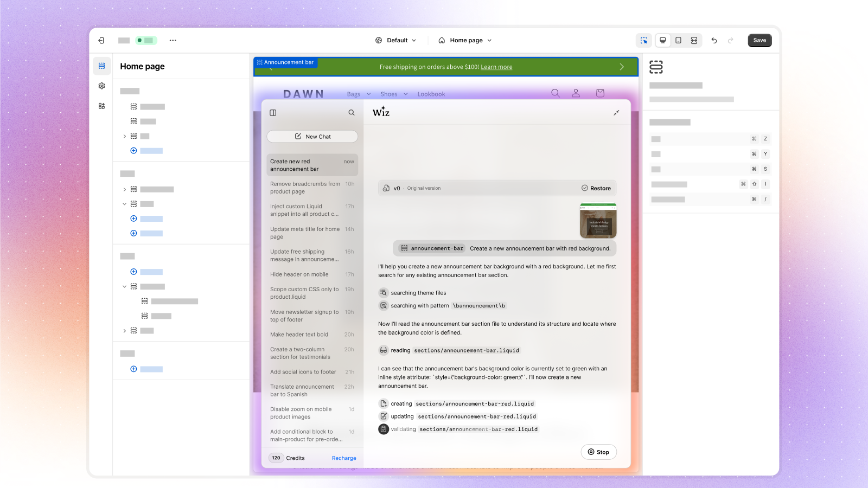The image size is (868, 488).
Task: Toggle the chat sidebar panel icon
Action: (x=273, y=113)
